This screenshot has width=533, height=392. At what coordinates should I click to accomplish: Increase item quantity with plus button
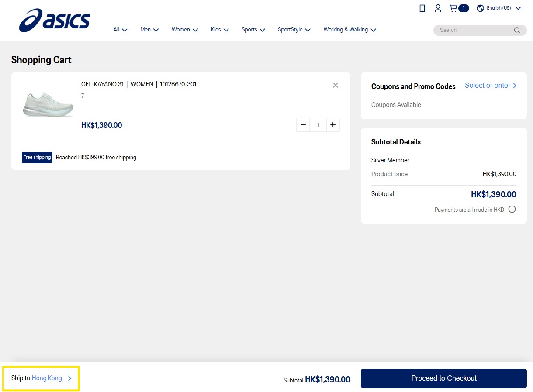point(333,125)
